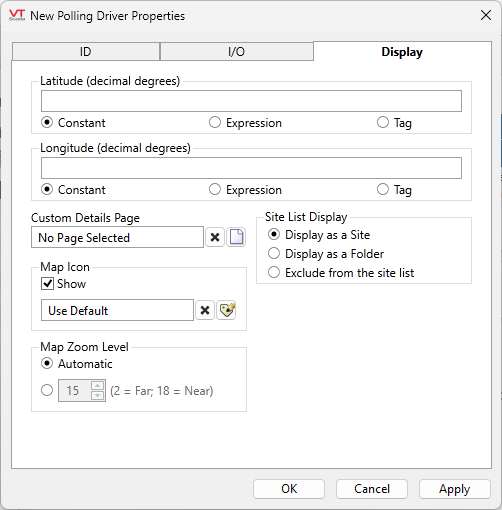
Task: Switch to the I/O tab
Action: click(236, 52)
